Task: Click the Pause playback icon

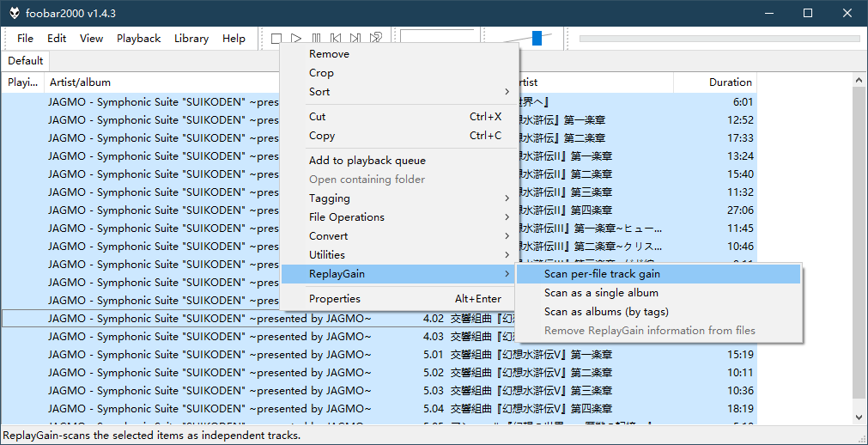Action: coord(316,39)
